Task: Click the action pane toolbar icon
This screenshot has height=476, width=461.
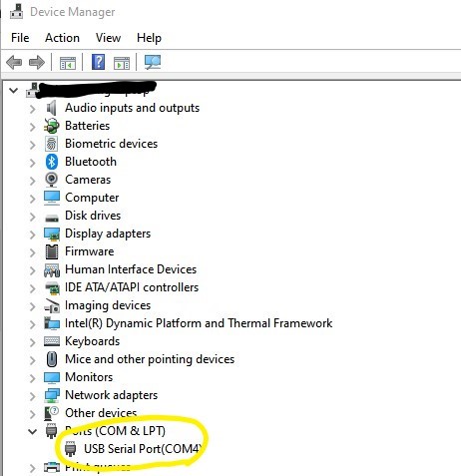Action: coord(122,63)
